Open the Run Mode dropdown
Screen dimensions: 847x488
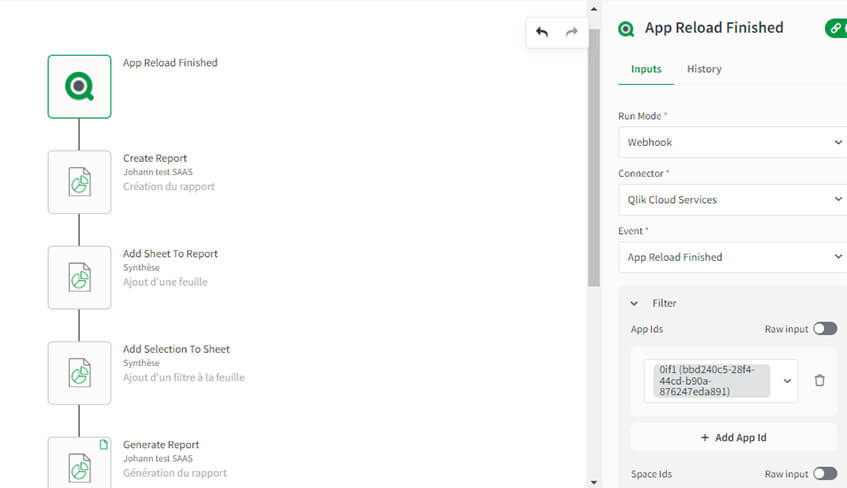pyautogui.click(x=733, y=142)
